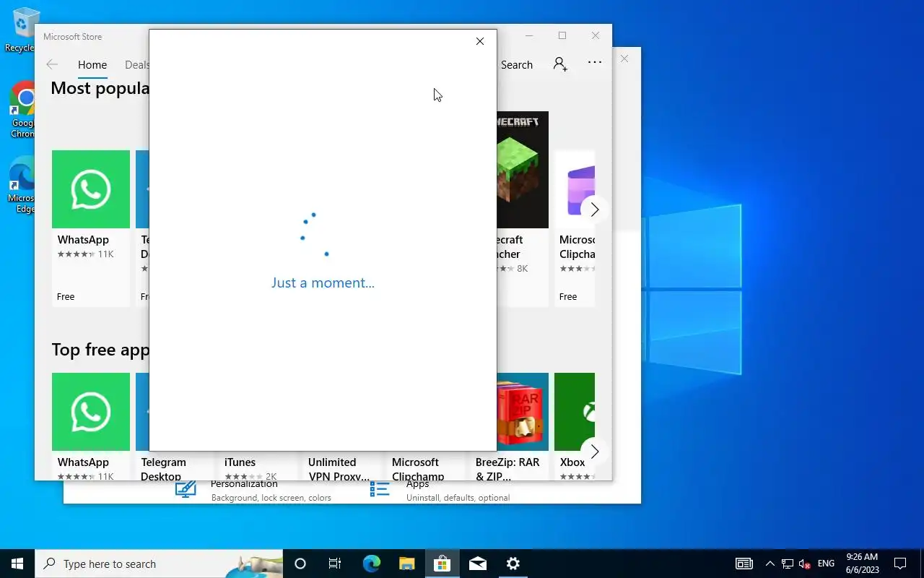924x578 pixels.
Task: Open the muted volume tray icon
Action: coord(805,564)
